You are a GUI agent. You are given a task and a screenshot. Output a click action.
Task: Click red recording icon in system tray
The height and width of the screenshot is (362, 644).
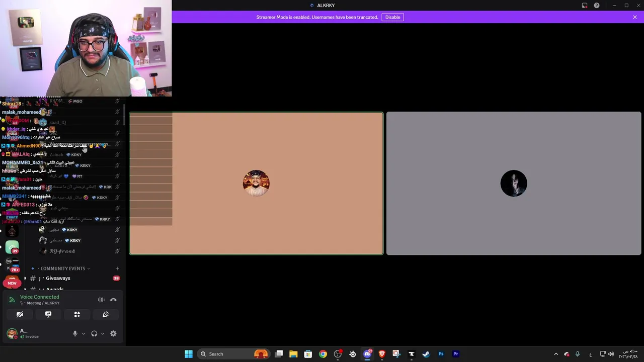coord(567,354)
